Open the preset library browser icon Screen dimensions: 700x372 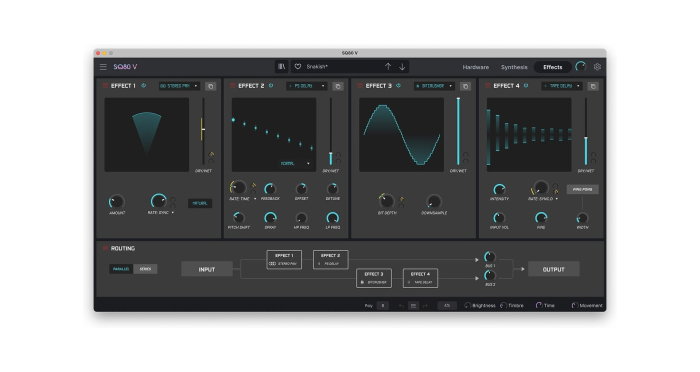point(282,67)
